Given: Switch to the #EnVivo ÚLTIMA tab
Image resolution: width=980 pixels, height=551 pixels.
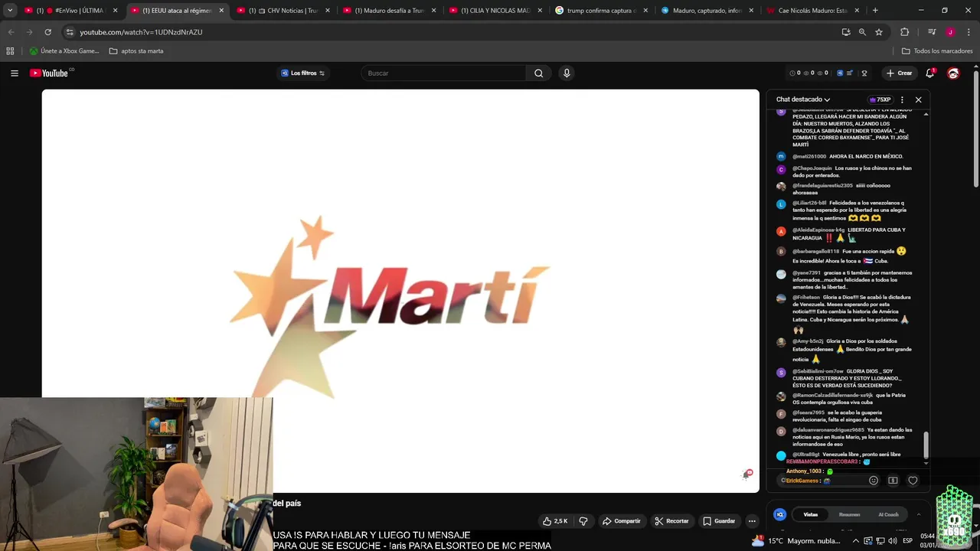Looking at the screenshot, I should (x=70, y=11).
